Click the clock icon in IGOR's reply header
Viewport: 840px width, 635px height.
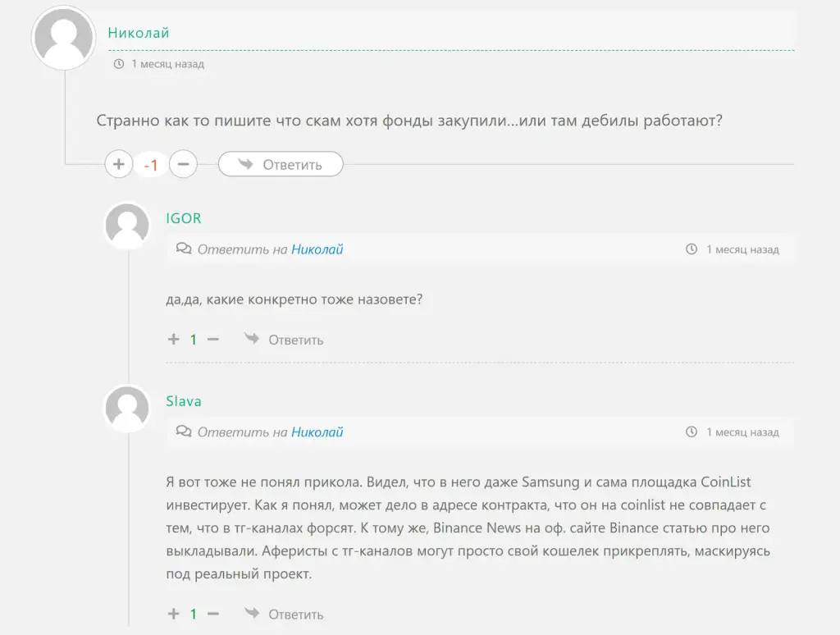click(x=692, y=249)
